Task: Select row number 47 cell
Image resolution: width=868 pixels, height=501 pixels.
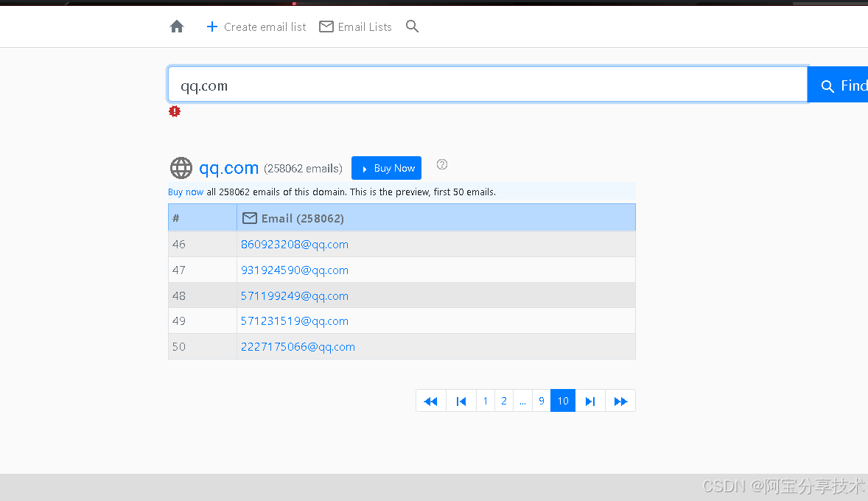Action: point(203,270)
